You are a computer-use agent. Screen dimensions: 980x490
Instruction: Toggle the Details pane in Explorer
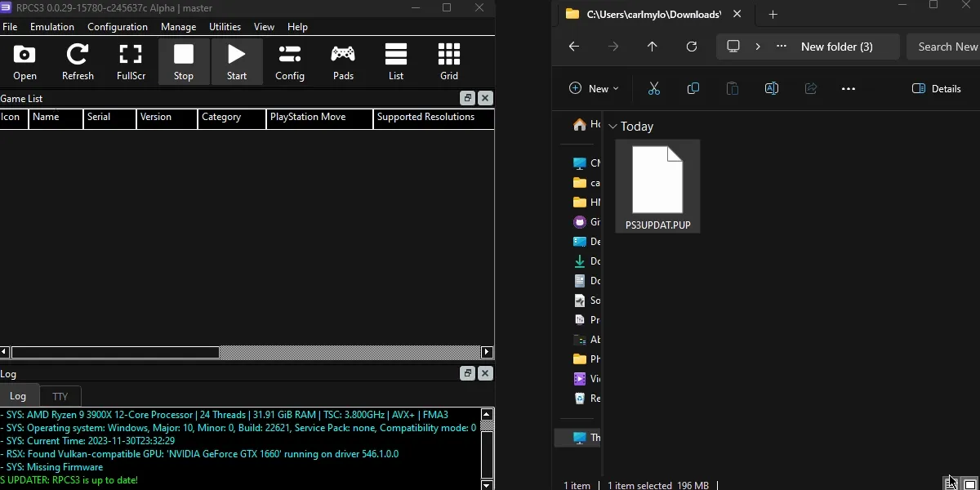tap(937, 88)
